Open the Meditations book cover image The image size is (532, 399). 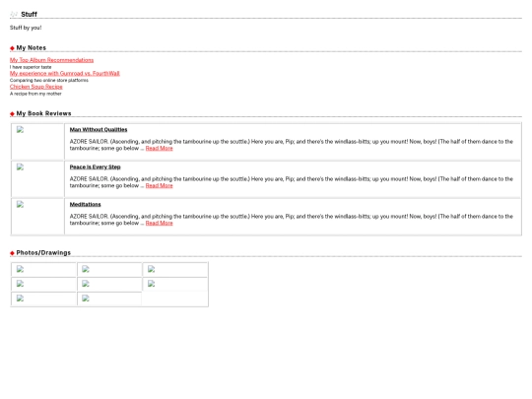pos(20,204)
